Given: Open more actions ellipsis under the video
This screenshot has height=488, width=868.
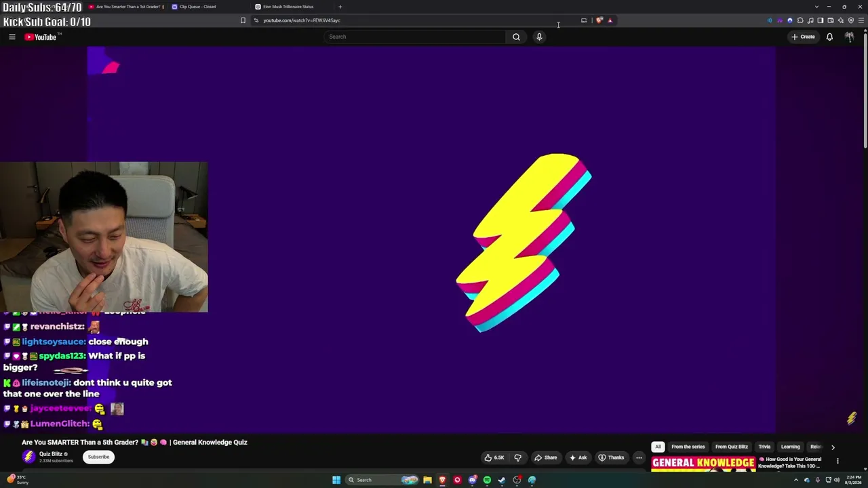Looking at the screenshot, I should [x=639, y=457].
